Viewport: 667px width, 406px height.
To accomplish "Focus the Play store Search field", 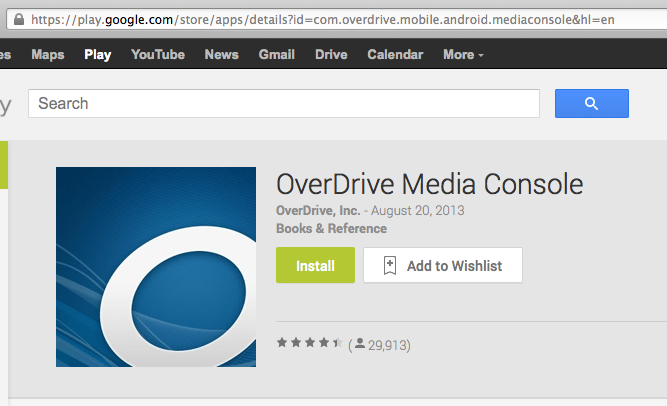I will pyautogui.click(x=284, y=103).
